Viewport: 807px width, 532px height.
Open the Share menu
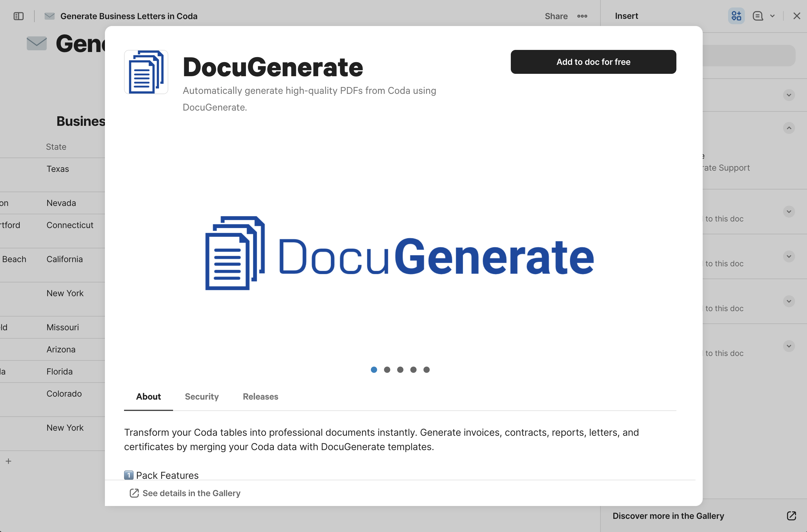tap(556, 16)
